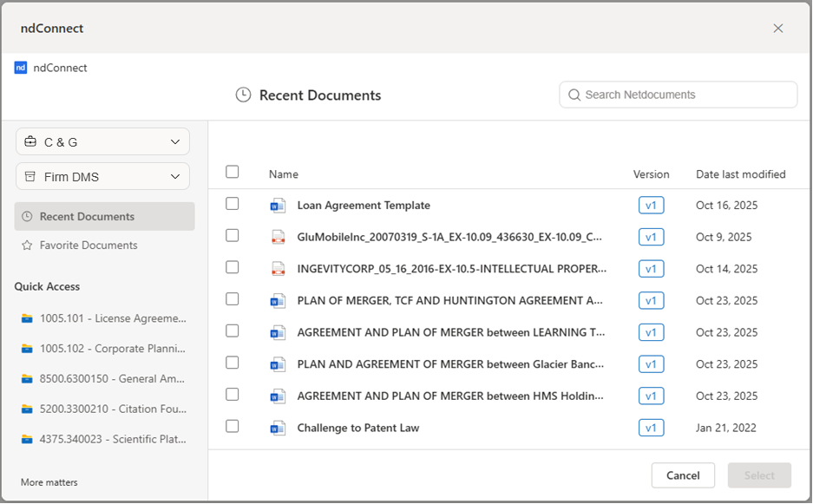Click the Jan 21, 2022 date cell
This screenshot has height=504, width=813.
[726, 428]
